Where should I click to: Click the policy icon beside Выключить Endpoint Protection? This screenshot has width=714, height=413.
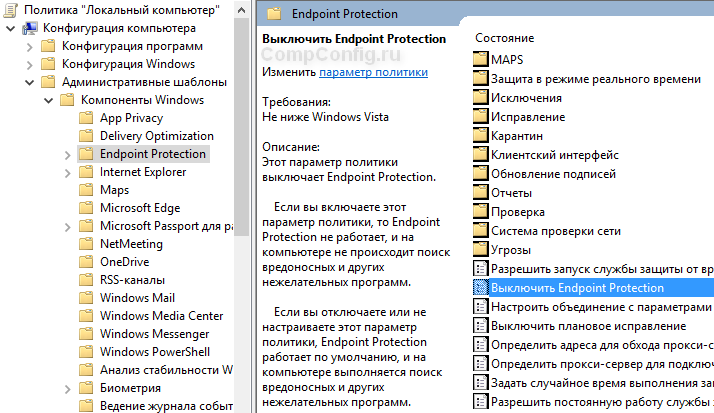(480, 288)
